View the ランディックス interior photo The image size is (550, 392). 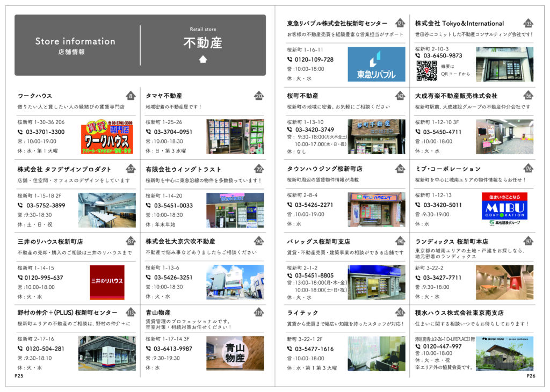click(504, 282)
